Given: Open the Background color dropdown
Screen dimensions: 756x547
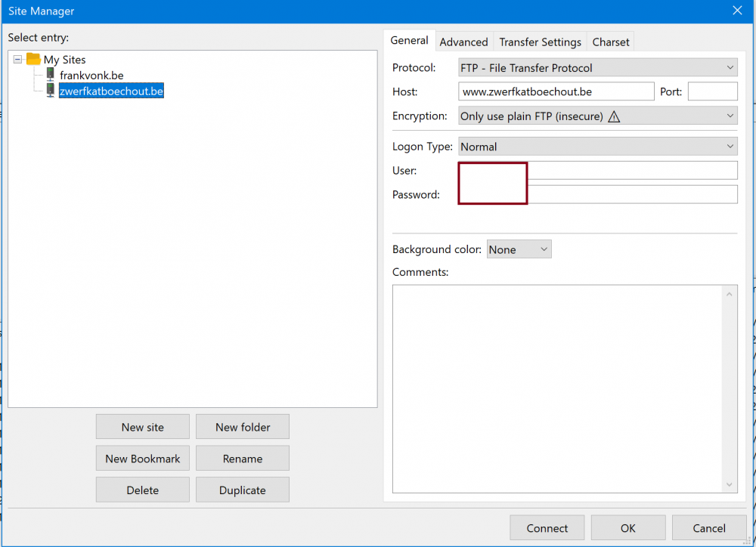Looking at the screenshot, I should pyautogui.click(x=519, y=249).
